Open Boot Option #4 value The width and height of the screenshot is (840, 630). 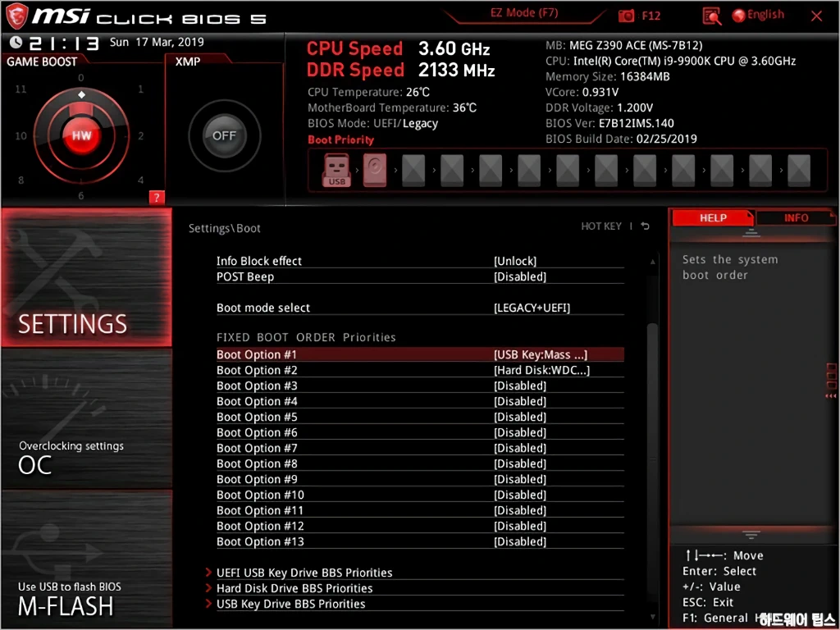pyautogui.click(x=519, y=401)
